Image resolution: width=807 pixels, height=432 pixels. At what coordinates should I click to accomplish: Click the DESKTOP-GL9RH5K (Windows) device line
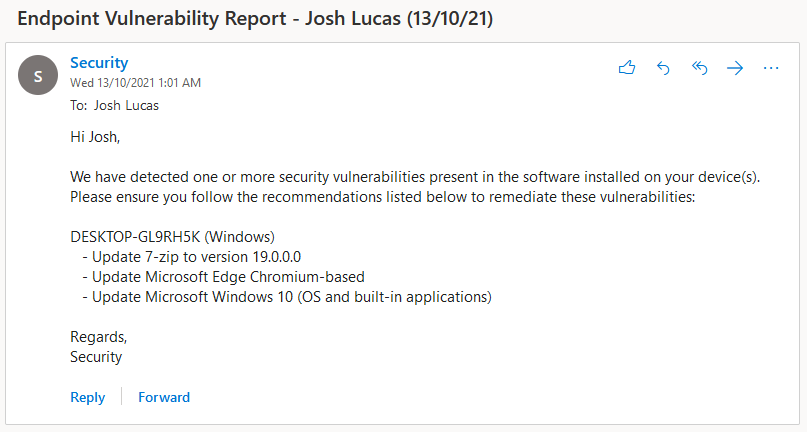tap(172, 237)
